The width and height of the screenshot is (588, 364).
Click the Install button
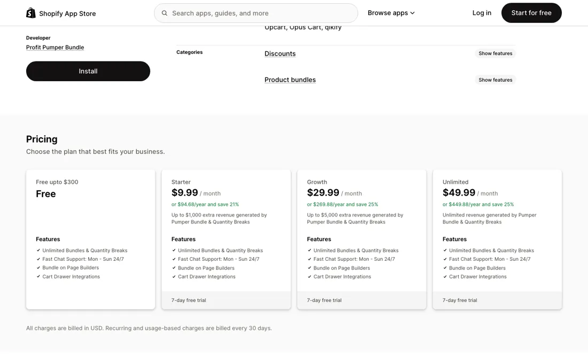pos(88,71)
